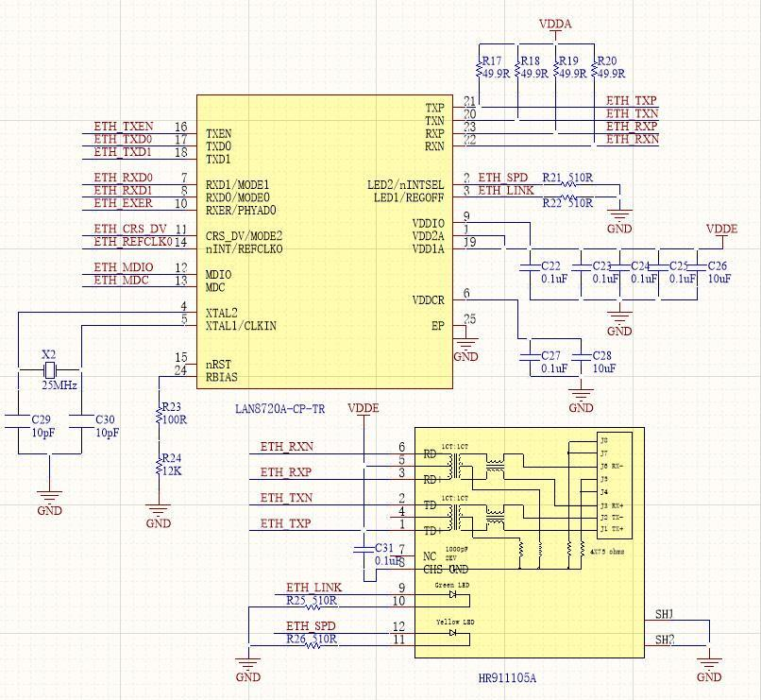
Task: Select the Yellow LED diode in HR911105A
Action: [x=453, y=633]
